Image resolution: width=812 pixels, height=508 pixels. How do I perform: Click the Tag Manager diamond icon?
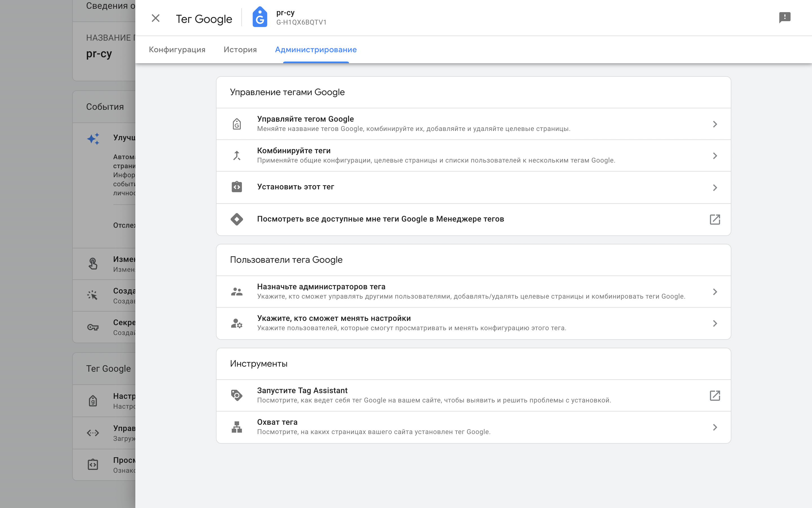point(237,219)
